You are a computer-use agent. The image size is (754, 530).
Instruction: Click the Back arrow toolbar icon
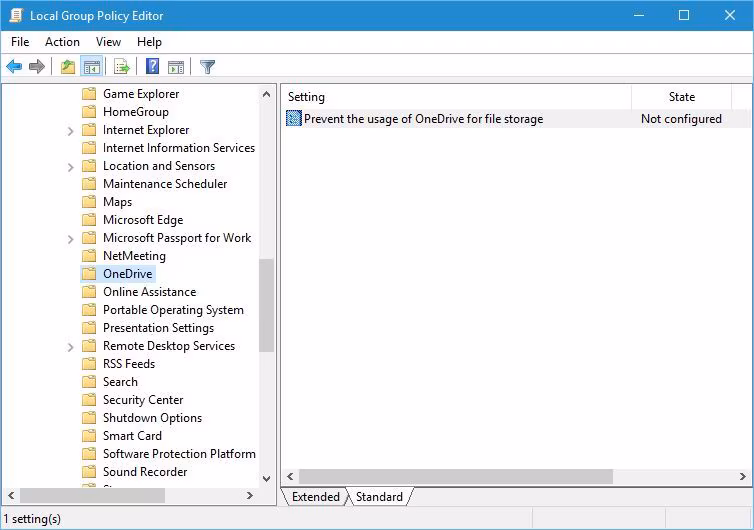[x=14, y=66]
